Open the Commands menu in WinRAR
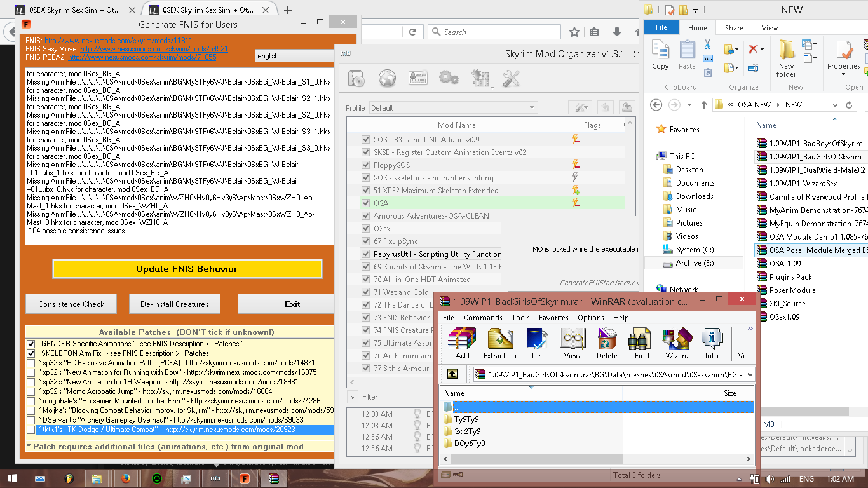Viewport: 868px width, 488px height. click(482, 318)
